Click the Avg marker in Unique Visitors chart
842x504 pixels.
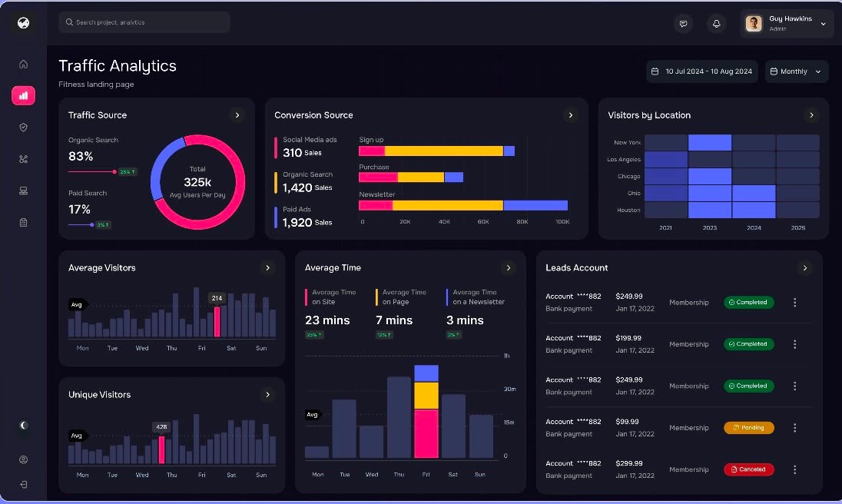point(77,436)
